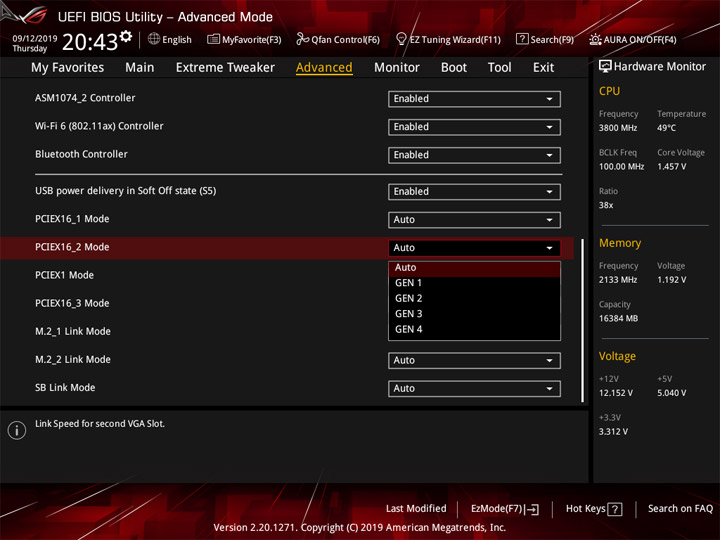Click the Hot Keys question mark icon
Image resolution: width=720 pixels, height=540 pixels.
614,509
